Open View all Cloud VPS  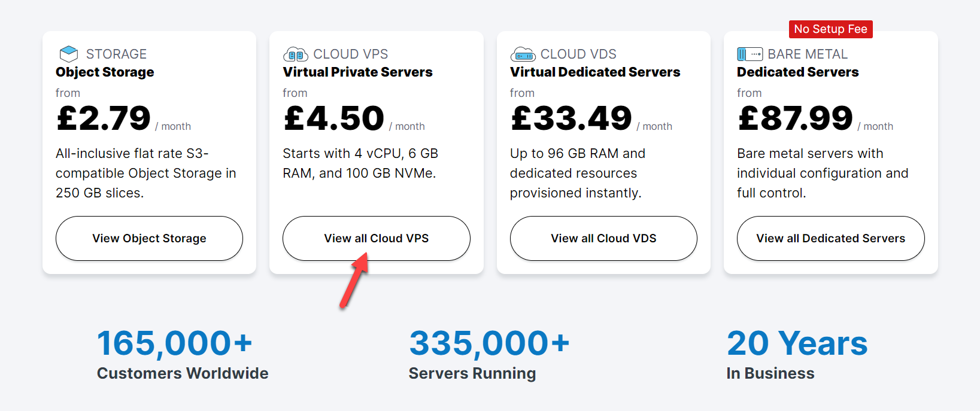tap(376, 238)
